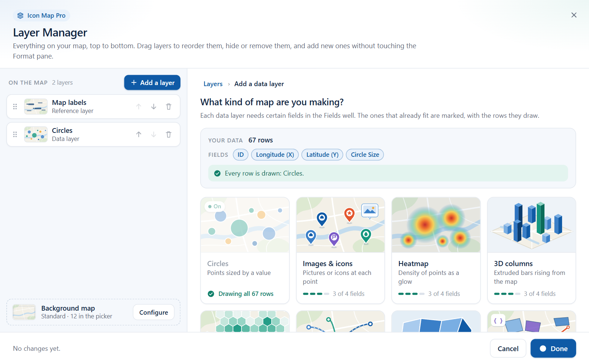This screenshot has height=364, width=589.
Task: Click the ID field chip
Action: (x=241, y=155)
